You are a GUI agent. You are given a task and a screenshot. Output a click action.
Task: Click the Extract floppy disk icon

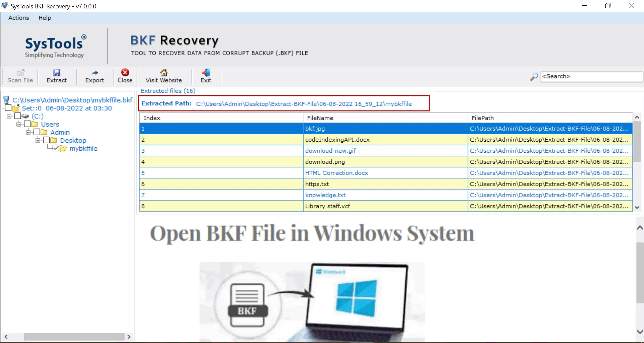click(57, 72)
